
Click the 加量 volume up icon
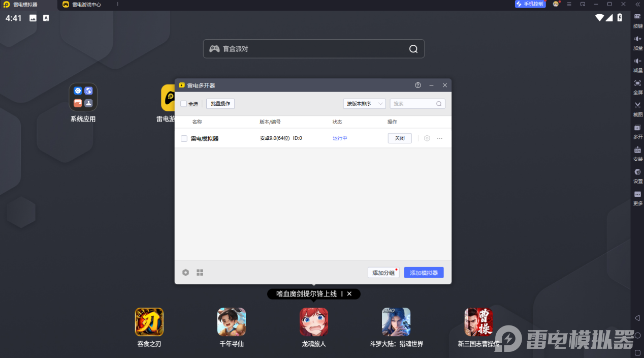(x=637, y=39)
